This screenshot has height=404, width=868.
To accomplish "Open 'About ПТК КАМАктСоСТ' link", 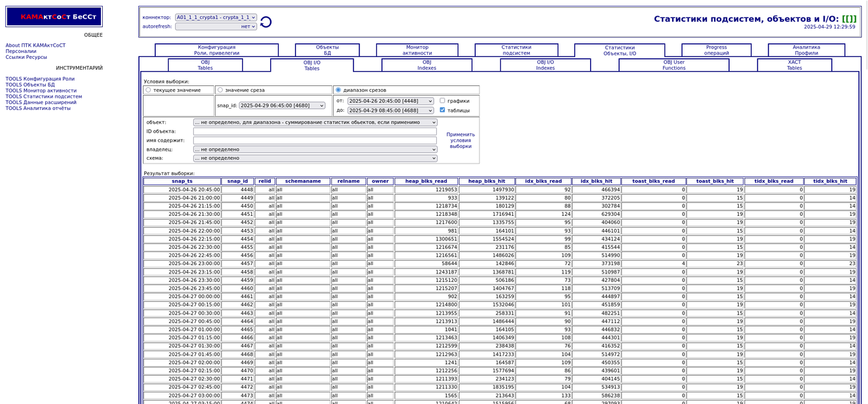I will coord(36,45).
